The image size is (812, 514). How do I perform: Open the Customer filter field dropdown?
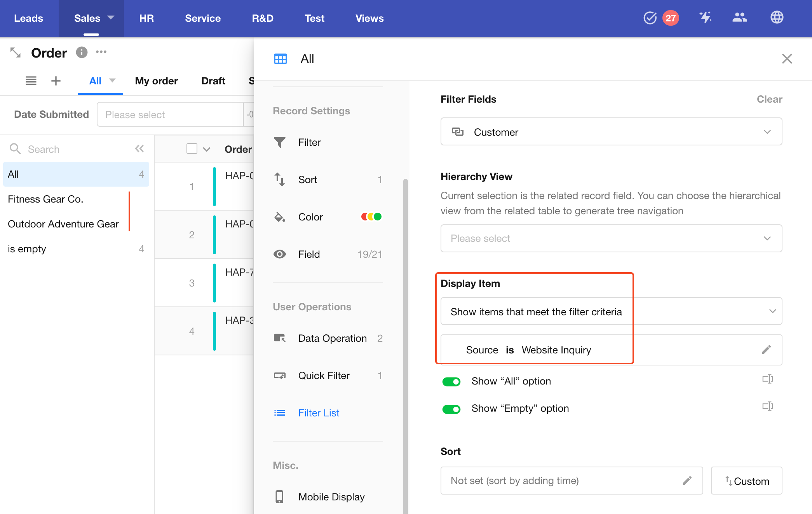pyautogui.click(x=611, y=132)
